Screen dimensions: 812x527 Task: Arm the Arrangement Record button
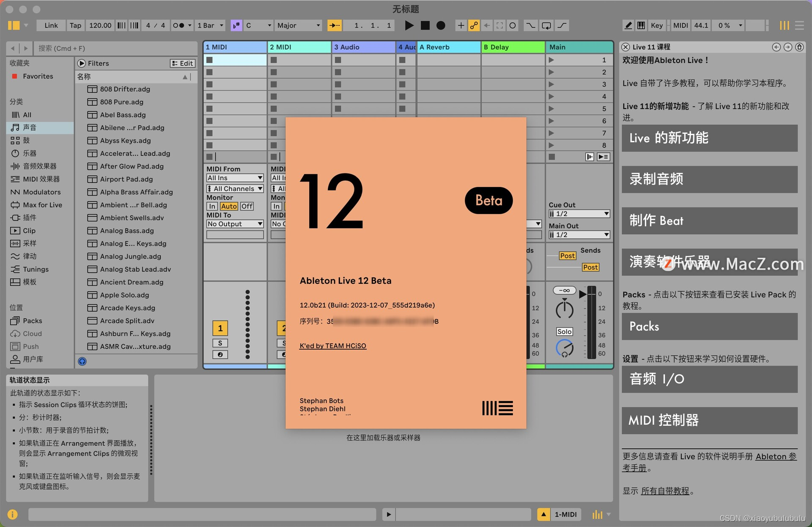coord(441,25)
